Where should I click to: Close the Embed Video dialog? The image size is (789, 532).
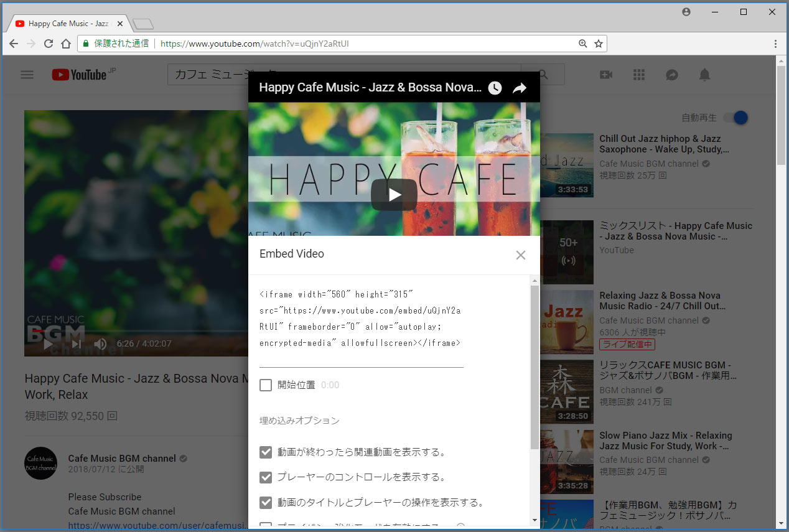pyautogui.click(x=521, y=254)
